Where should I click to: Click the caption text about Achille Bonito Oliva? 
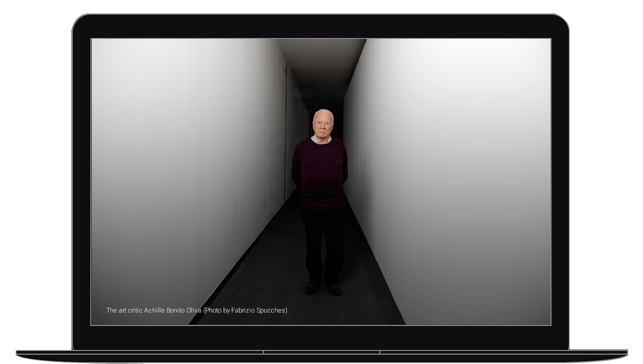pyautogui.click(x=196, y=310)
